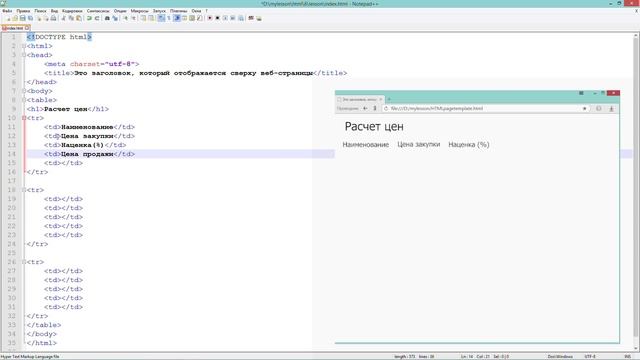Screen dimensions: 640x360
Task: Toggle synchronized horizontal scrolling
Action: tap(151, 18)
